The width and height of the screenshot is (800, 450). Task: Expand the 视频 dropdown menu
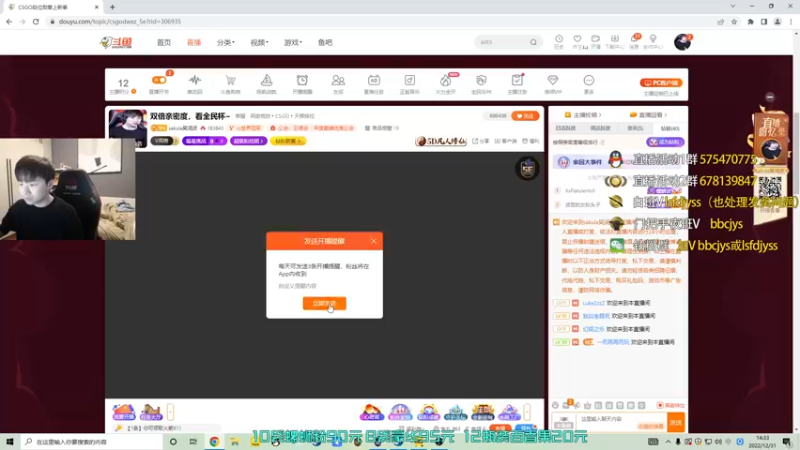point(259,42)
